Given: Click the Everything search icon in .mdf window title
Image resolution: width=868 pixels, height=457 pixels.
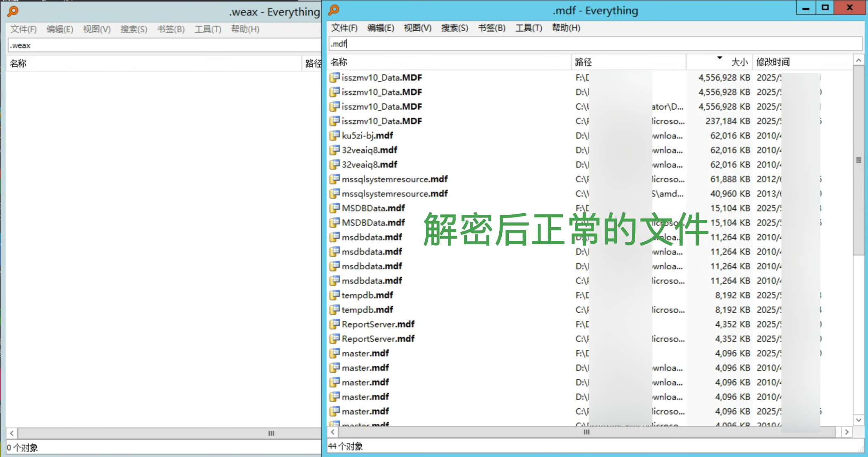Looking at the screenshot, I should (x=334, y=10).
